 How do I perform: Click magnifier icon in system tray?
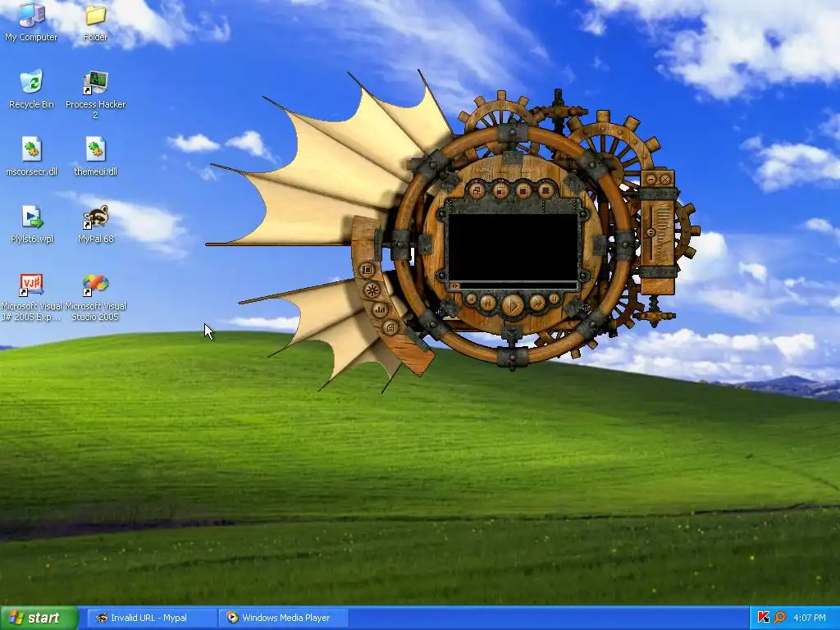(779, 618)
